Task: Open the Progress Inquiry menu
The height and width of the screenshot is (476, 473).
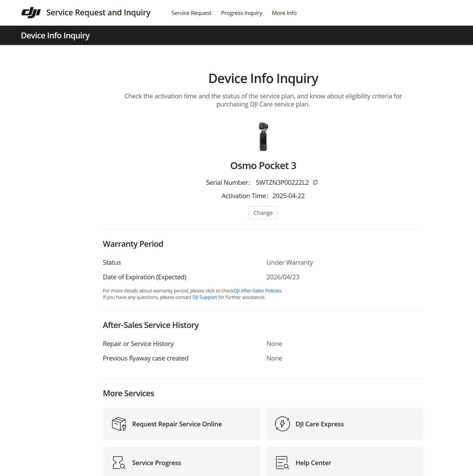Action: point(241,13)
